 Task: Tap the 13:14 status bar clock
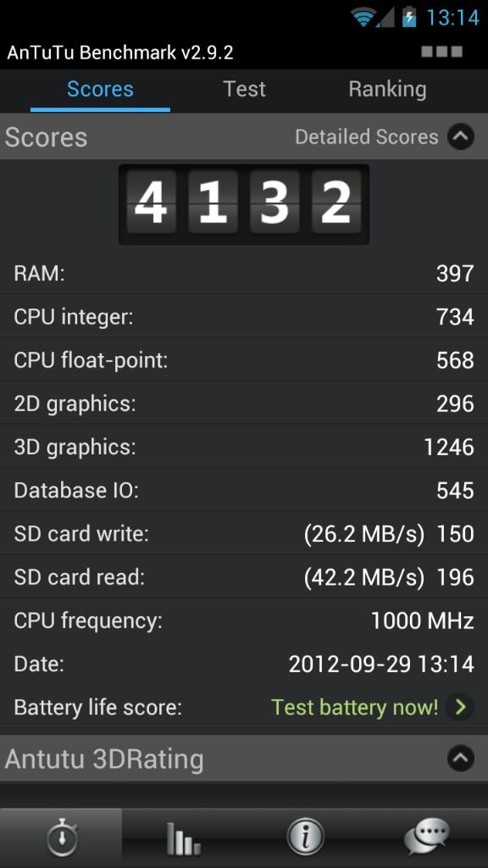coord(452,17)
